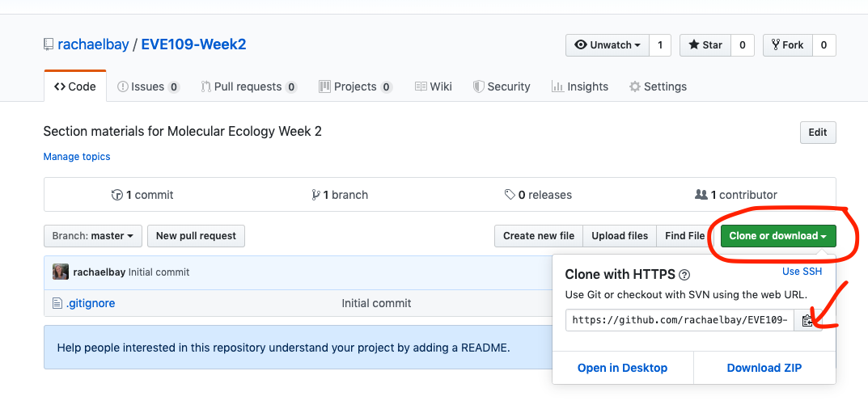Expand the Branch: master selector
The height and width of the screenshot is (409, 868).
point(93,236)
